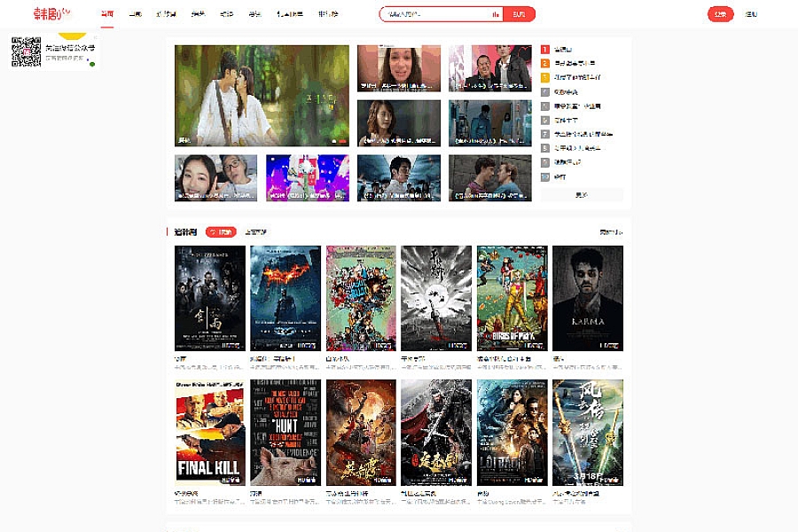The image size is (798, 532).
Task: Open the Batman poster with the flaming bat symbol
Action: [286, 298]
